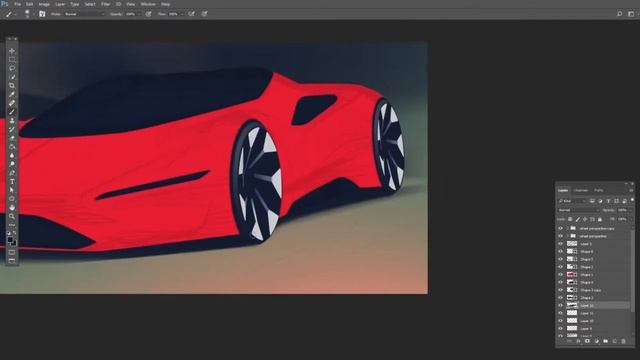Swap foreground and background colors
The width and height of the screenshot is (640, 360).
[15, 233]
